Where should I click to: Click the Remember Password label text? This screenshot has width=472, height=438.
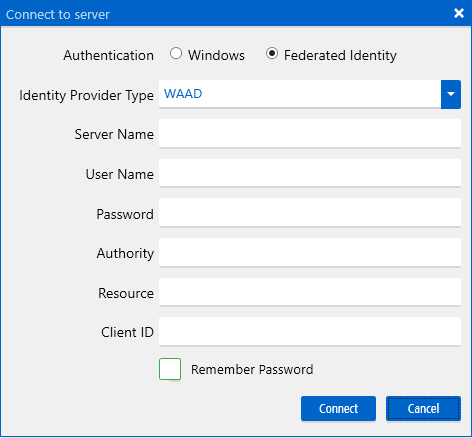(x=252, y=369)
